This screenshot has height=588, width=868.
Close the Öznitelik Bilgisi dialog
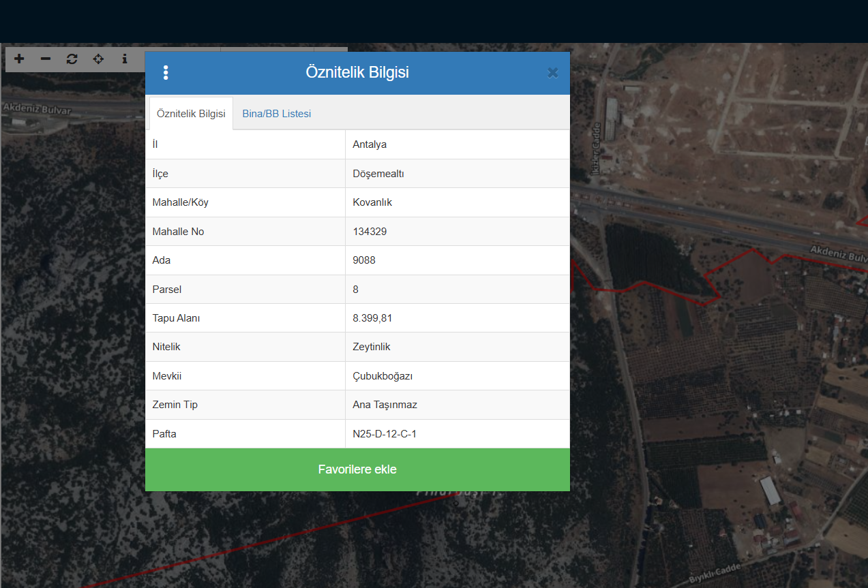tap(552, 73)
